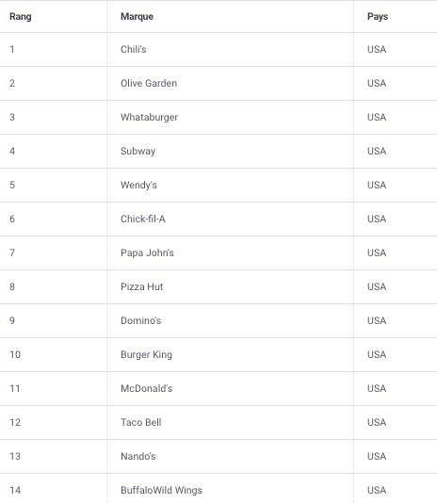Click the Rang column header

click(x=20, y=16)
